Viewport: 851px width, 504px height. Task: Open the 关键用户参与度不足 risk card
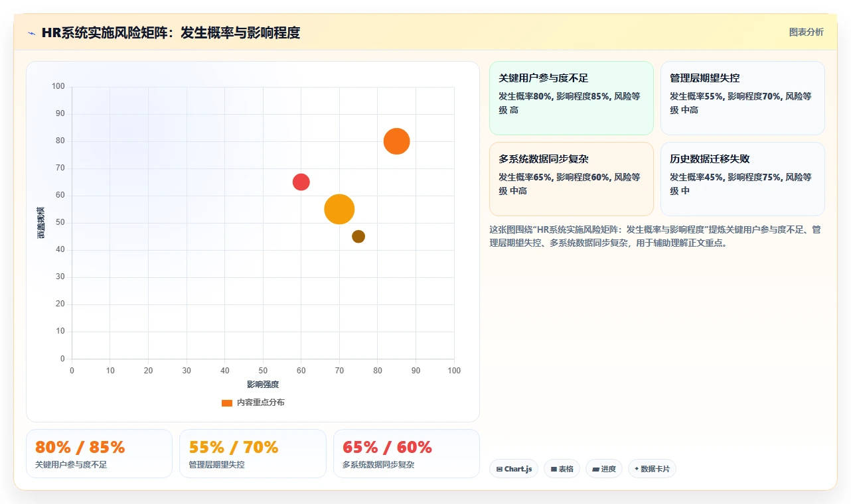tap(572, 98)
